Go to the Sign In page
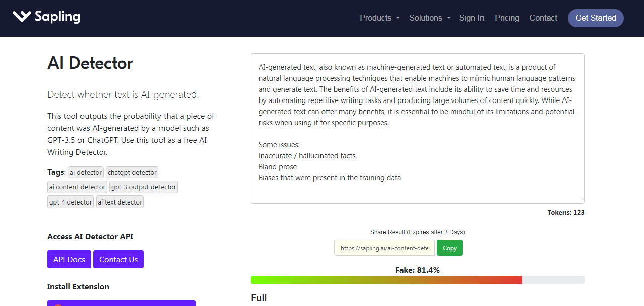644x306 pixels. click(471, 18)
